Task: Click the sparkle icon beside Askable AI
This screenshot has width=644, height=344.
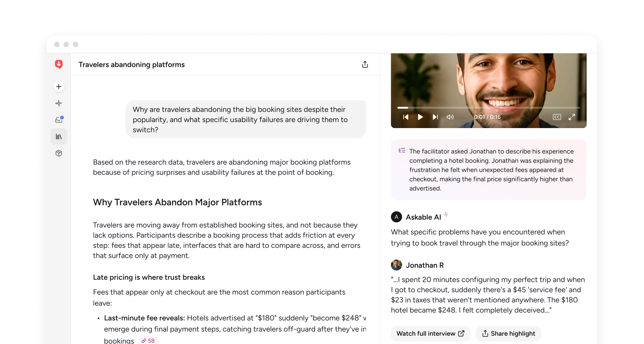Action: click(446, 214)
